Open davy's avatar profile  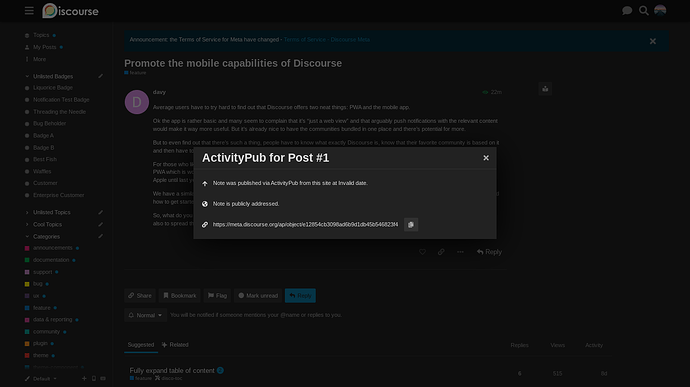click(137, 102)
